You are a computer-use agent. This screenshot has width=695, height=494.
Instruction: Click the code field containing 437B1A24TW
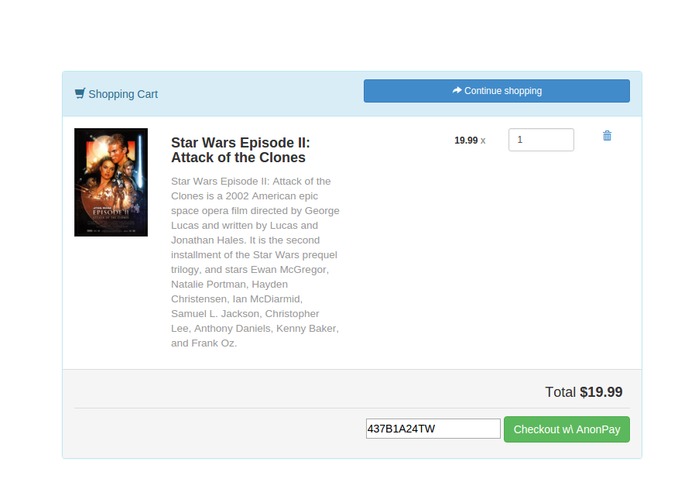click(x=433, y=428)
